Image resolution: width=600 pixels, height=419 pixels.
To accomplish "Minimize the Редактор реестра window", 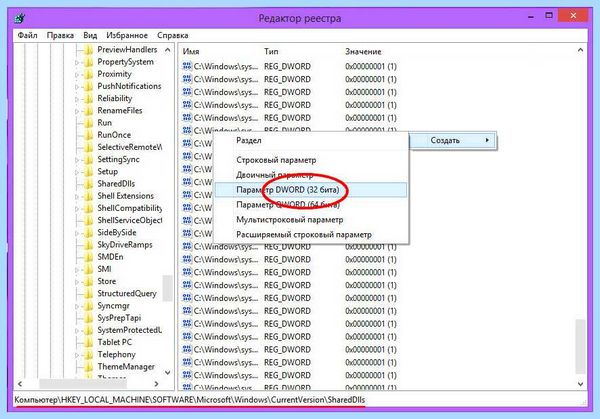I will click(x=531, y=16).
